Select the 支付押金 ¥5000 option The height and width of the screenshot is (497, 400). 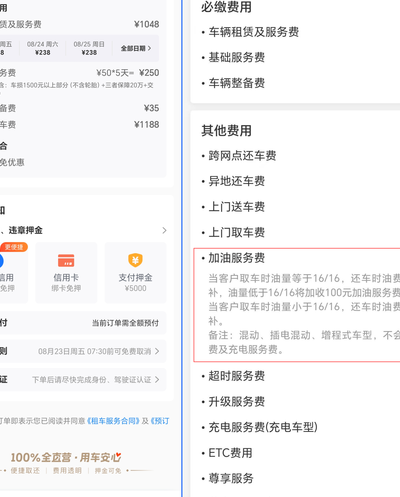135,273
